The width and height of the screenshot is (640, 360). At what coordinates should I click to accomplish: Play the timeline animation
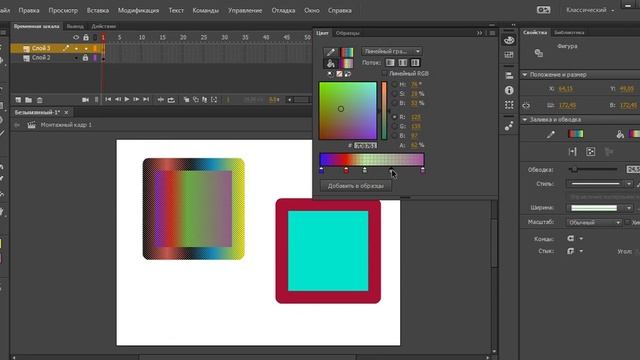pos(127,100)
